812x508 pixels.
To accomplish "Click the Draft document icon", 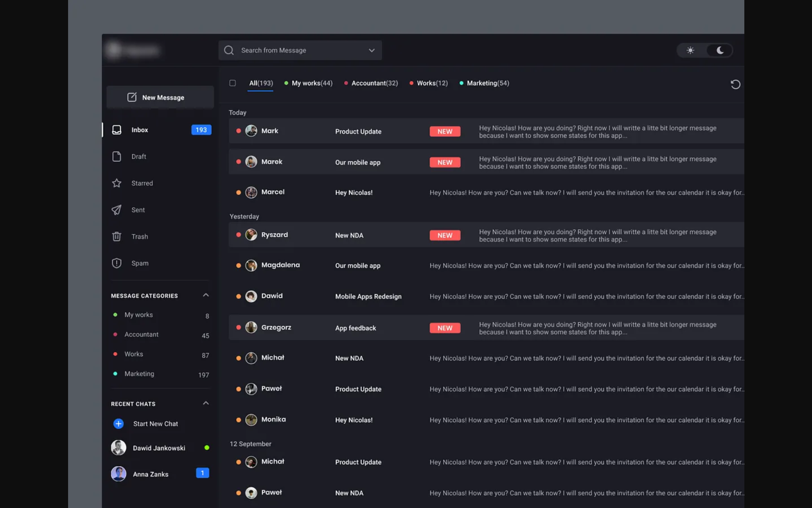I will [x=117, y=157].
